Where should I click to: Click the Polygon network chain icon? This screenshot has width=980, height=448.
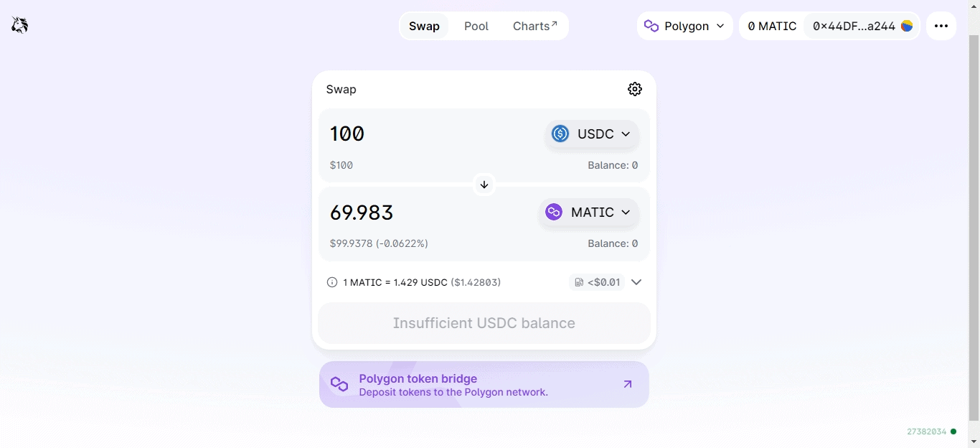click(651, 26)
